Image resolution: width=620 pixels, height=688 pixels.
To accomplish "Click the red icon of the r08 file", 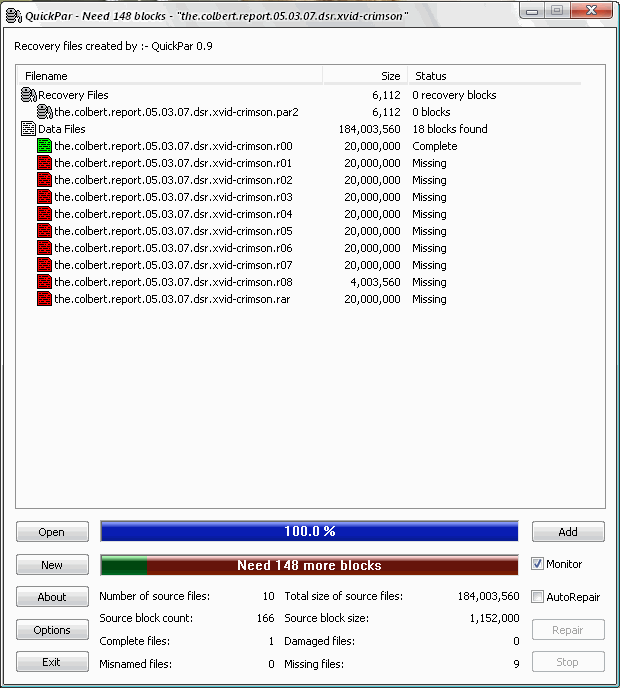I will 44,282.
